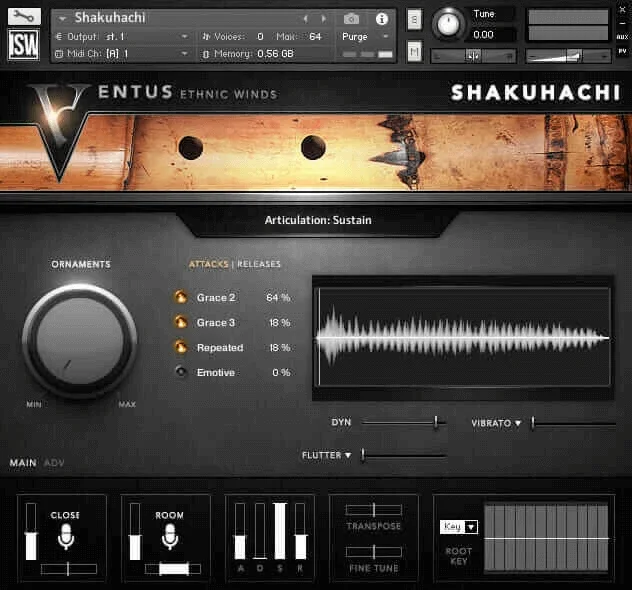Expand the instrument name dropdown arrow
632x590 pixels.
[62, 19]
